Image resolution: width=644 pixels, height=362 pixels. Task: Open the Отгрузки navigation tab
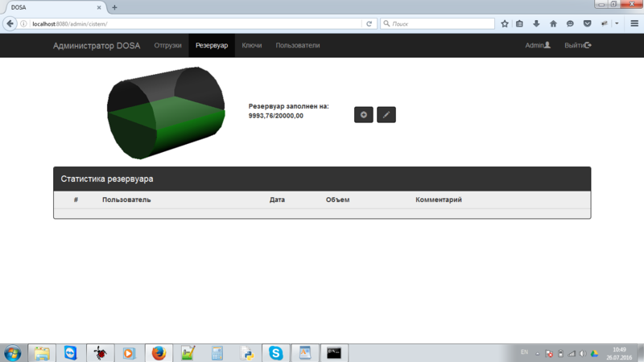(x=167, y=46)
